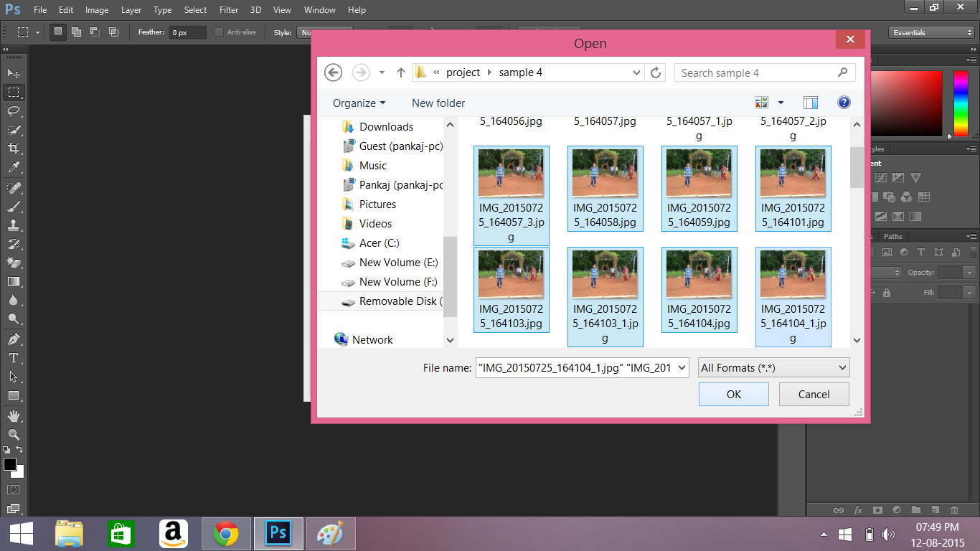Click the rainbow hue slider

point(960,104)
